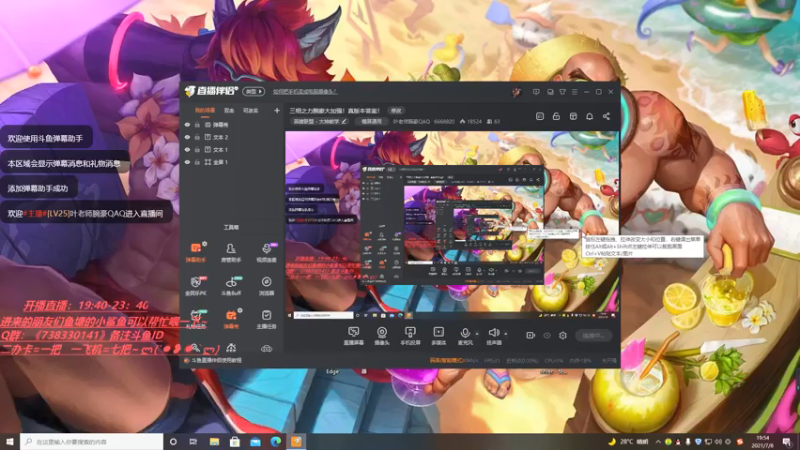
Task: Add 摄像头 camera source
Action: 382,336
